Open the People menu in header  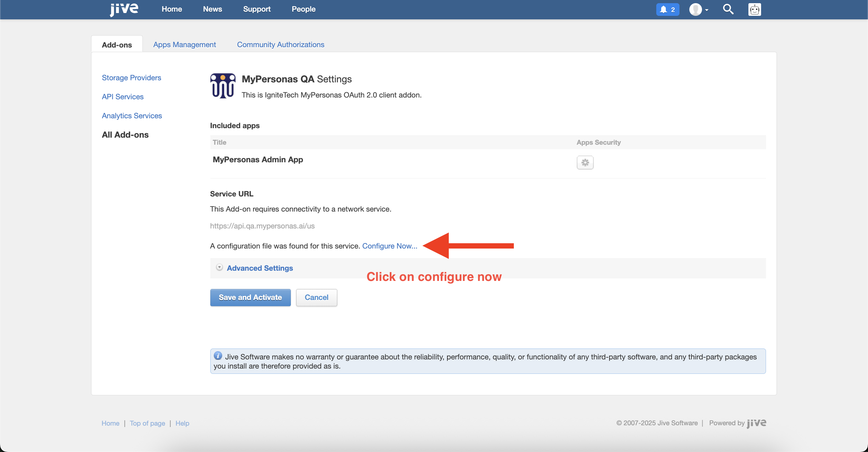[x=303, y=9]
